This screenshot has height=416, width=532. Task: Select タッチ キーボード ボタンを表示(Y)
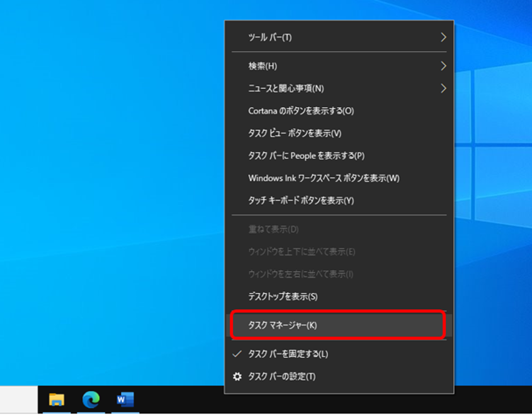tap(339, 200)
